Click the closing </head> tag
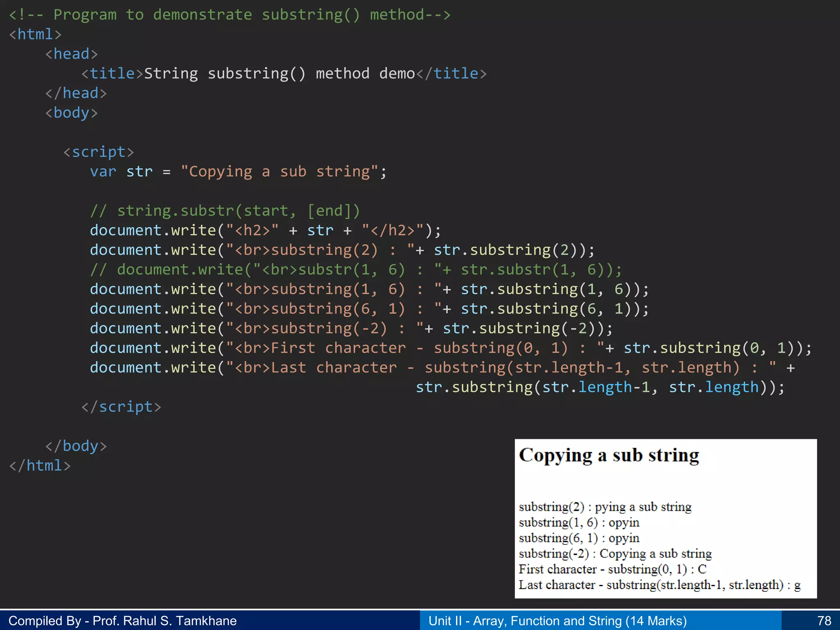 click(x=76, y=93)
